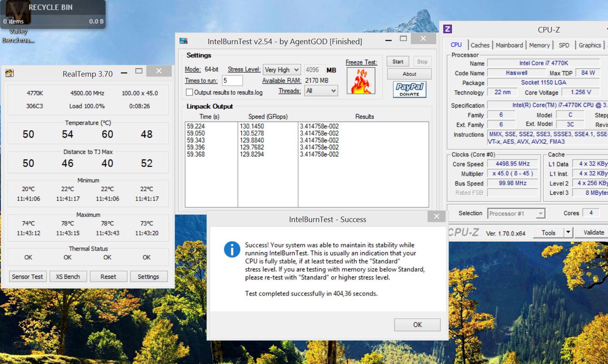Click RealTemp Sensor Test button
This screenshot has height=364, width=608.
point(27,276)
